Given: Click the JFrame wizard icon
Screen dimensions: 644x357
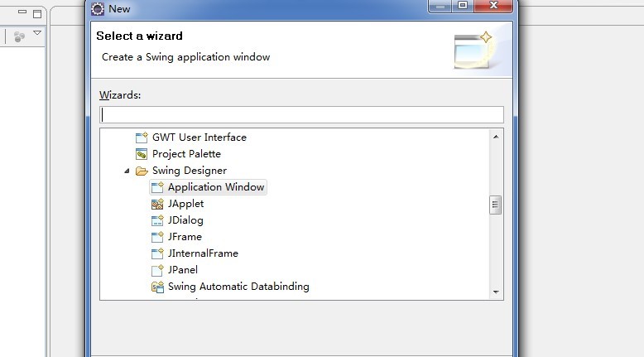Looking at the screenshot, I should [157, 237].
